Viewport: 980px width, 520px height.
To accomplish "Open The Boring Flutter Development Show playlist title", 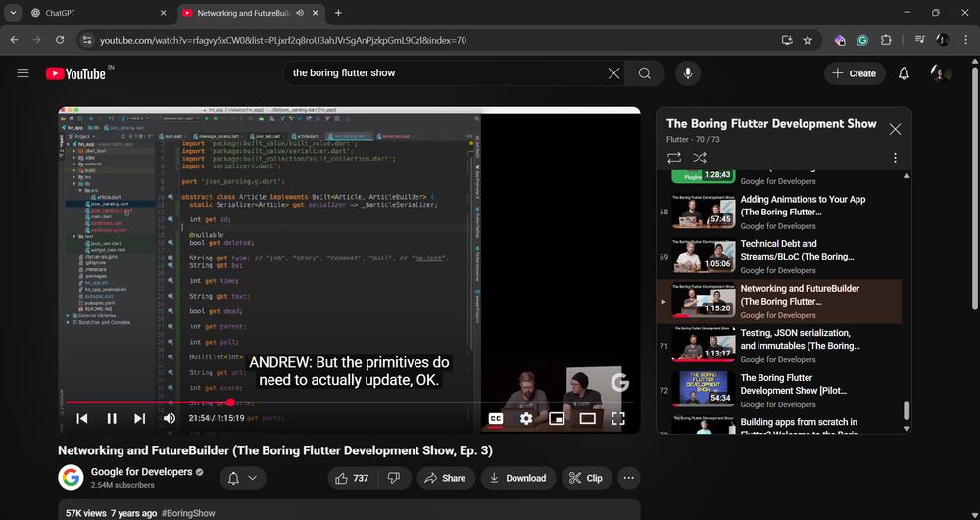I will click(x=771, y=124).
